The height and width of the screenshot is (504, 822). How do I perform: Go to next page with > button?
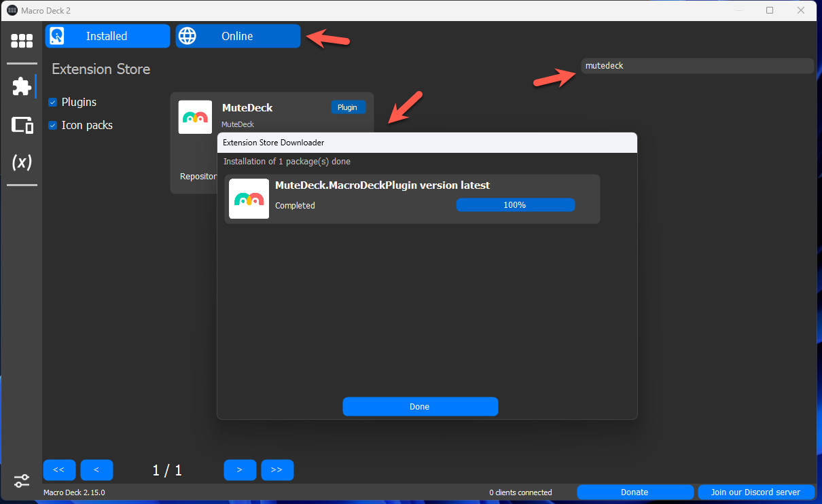click(240, 470)
